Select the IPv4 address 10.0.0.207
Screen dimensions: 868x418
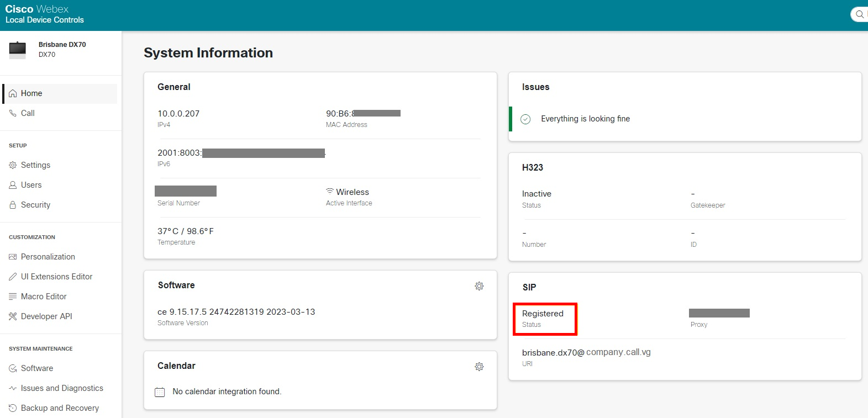point(178,114)
